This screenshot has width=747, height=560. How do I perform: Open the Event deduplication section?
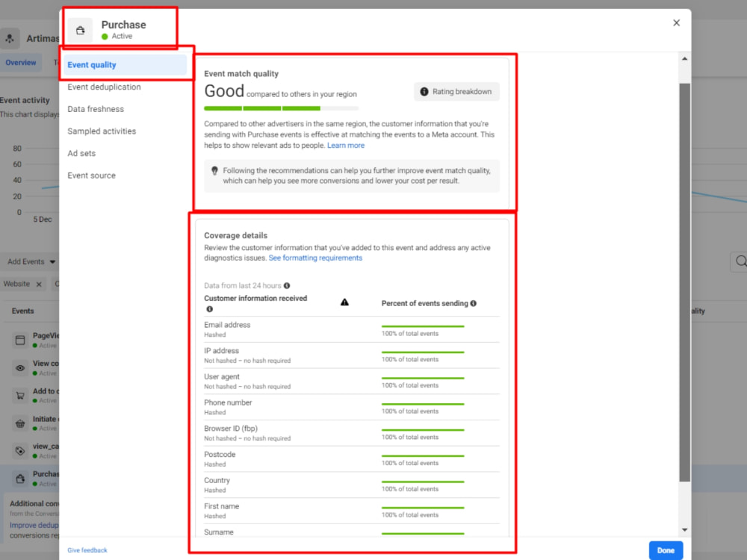coord(104,87)
